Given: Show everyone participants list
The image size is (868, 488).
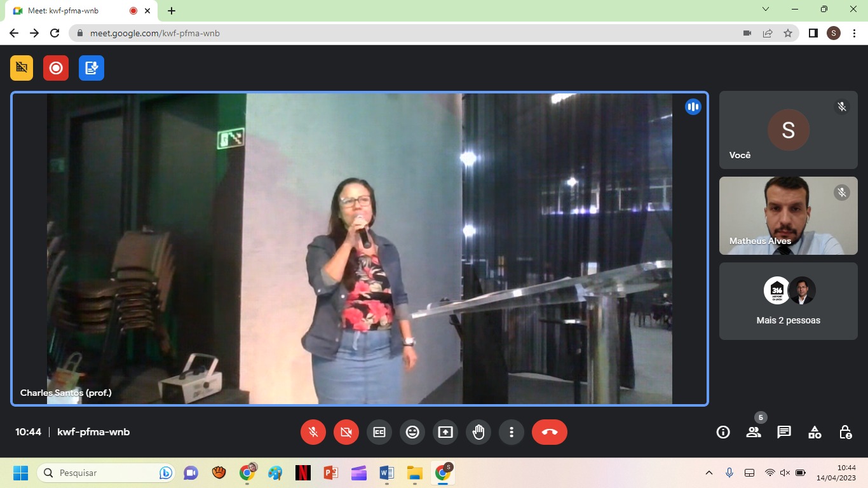Looking at the screenshot, I should (x=754, y=432).
